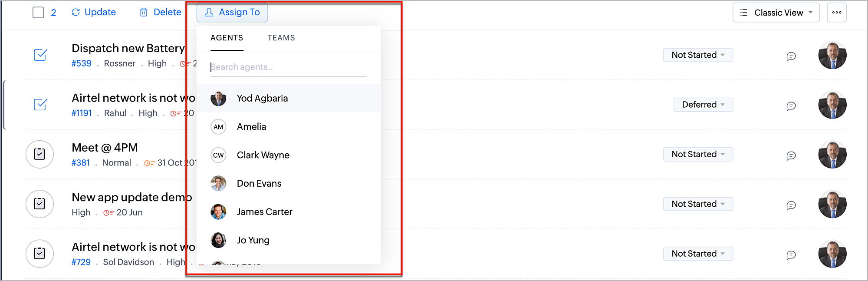Uncheck the Airtel network #1191 task checkbox
This screenshot has height=281, width=868.
click(40, 105)
